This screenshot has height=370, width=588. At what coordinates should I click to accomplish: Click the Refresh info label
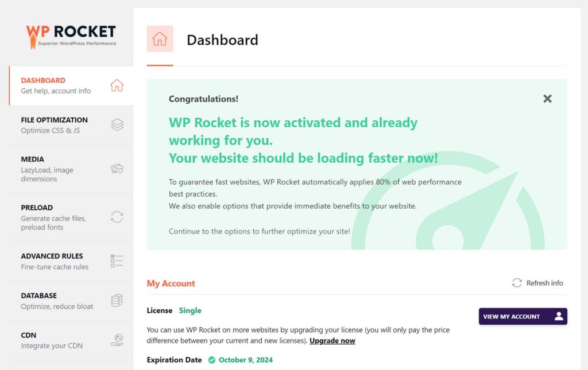544,283
